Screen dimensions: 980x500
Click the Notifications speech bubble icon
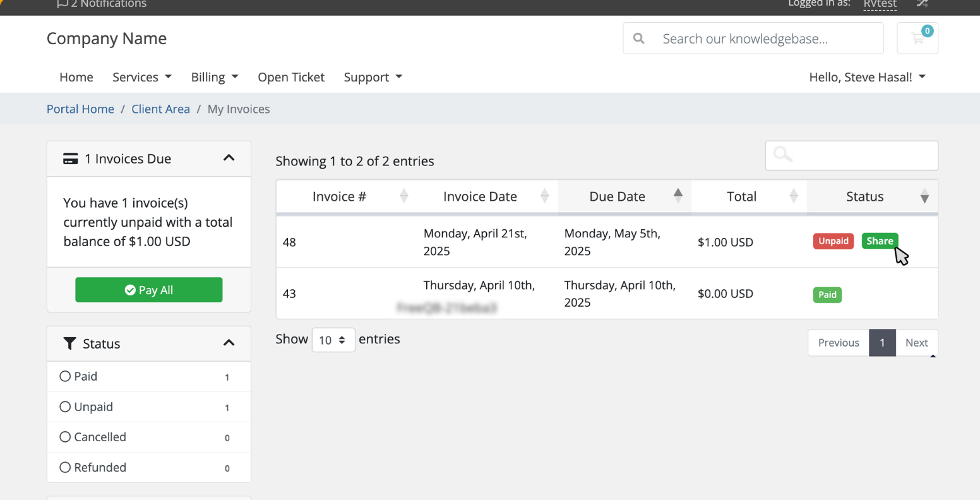[x=62, y=4]
